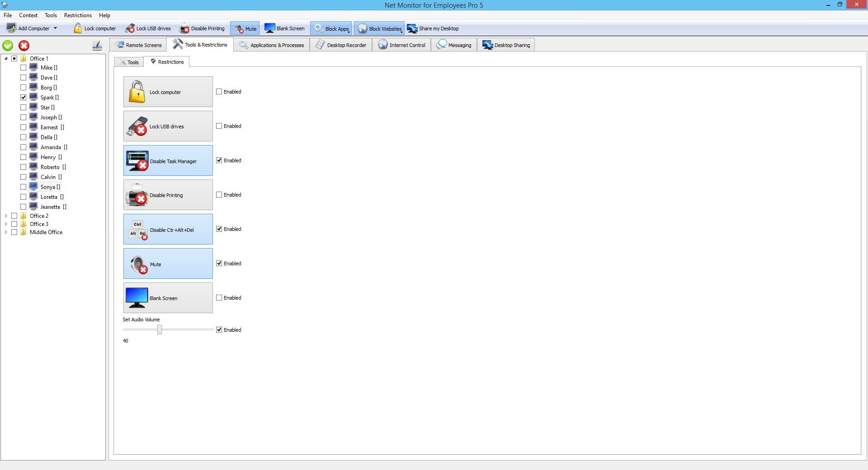Click Share my Desktop in the toolbar
This screenshot has width=868, height=470.
433,28
